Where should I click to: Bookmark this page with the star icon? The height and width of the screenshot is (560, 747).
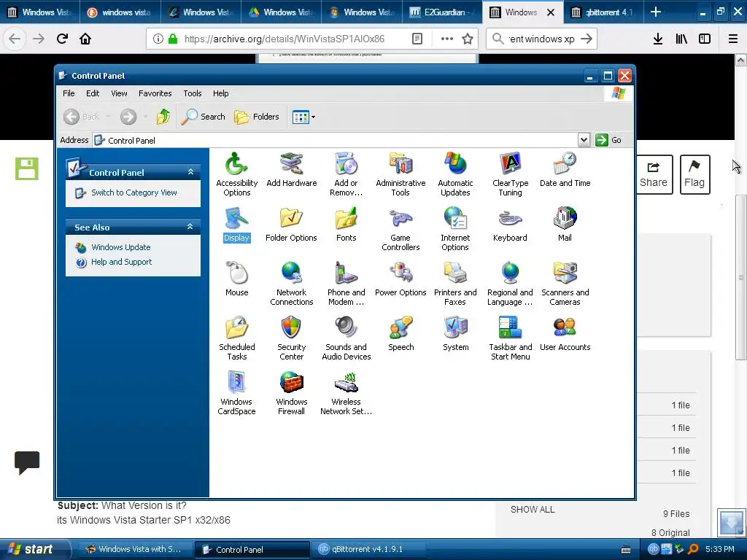coord(468,39)
